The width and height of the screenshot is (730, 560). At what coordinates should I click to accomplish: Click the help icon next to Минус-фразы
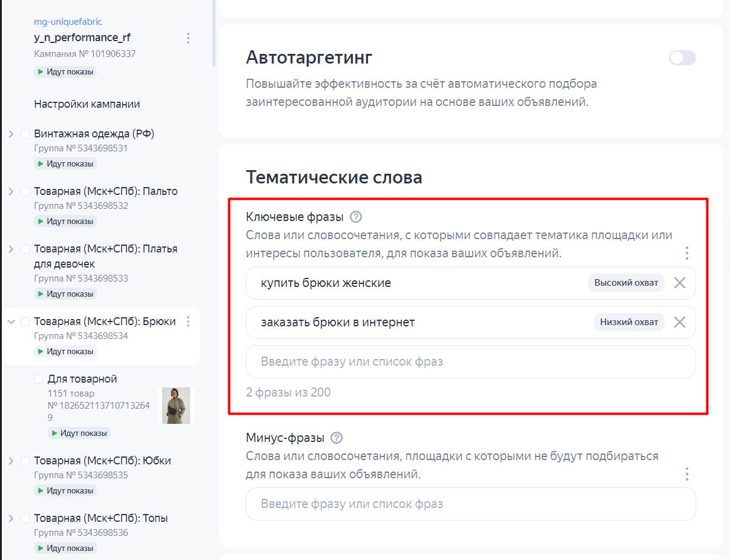337,438
